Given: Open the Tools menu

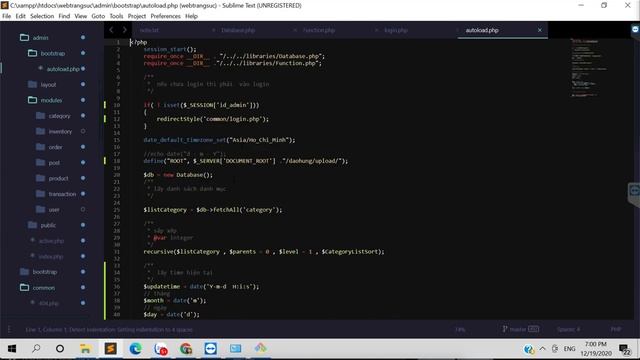Looking at the screenshot, I should [116, 16].
